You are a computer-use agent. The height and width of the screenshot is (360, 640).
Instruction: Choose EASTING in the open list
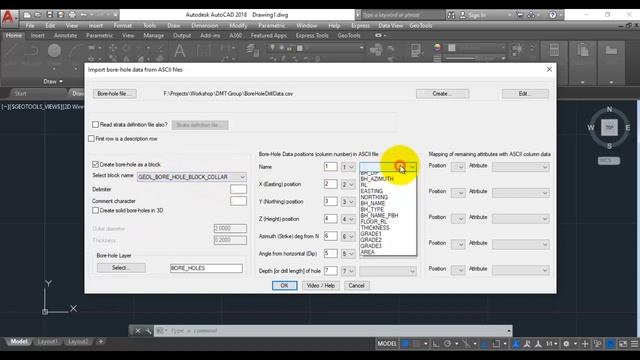click(372, 191)
